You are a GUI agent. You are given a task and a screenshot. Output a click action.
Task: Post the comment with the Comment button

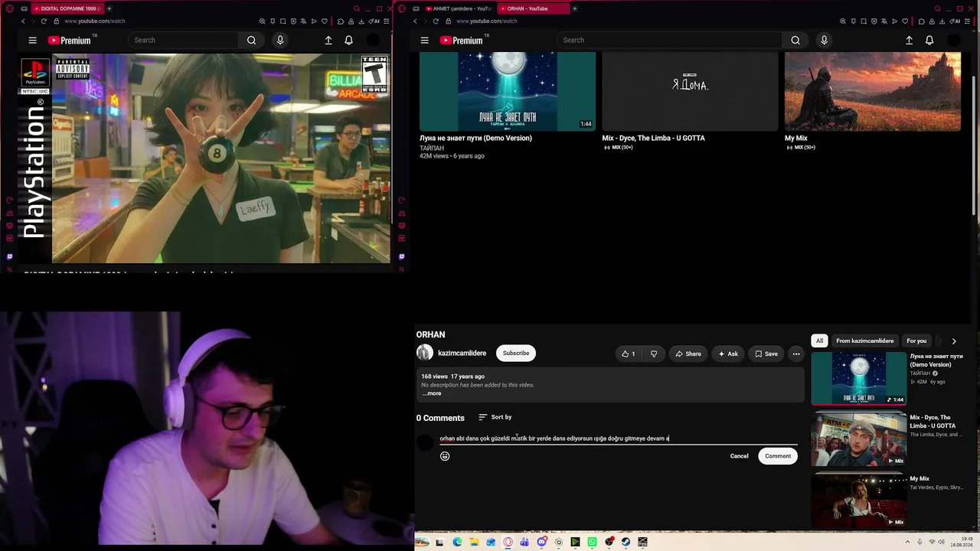click(778, 456)
